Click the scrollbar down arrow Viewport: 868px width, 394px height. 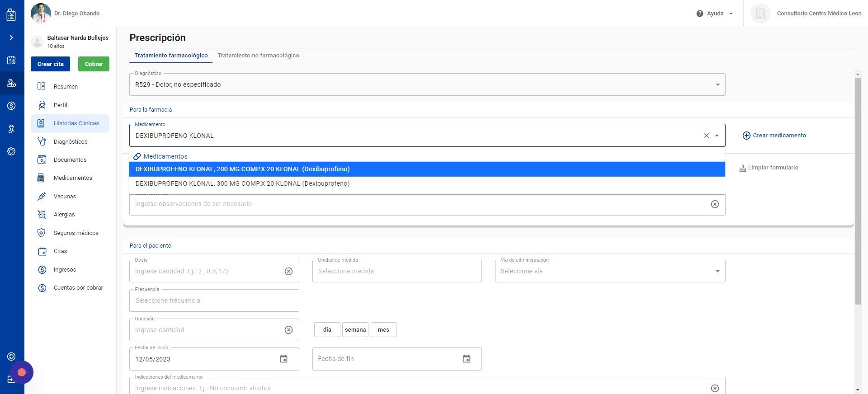(858, 390)
